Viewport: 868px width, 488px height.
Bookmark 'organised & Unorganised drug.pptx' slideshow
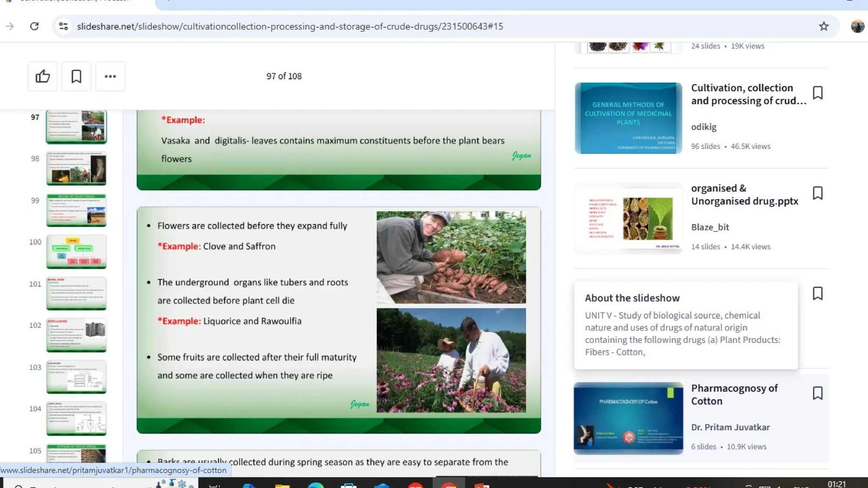(818, 193)
